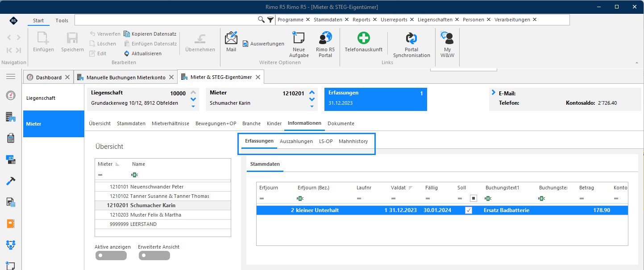
Task: Switch to the Auszahlungen sub-tab
Action: point(296,141)
